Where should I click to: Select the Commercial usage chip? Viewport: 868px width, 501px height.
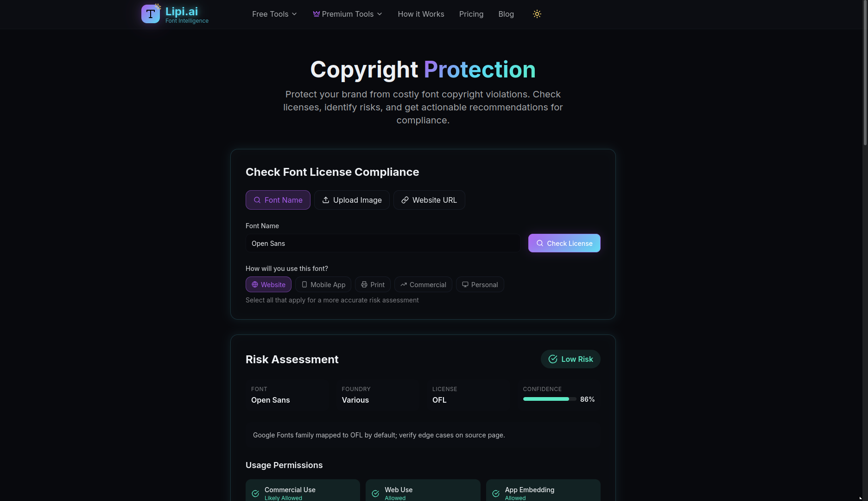point(423,284)
